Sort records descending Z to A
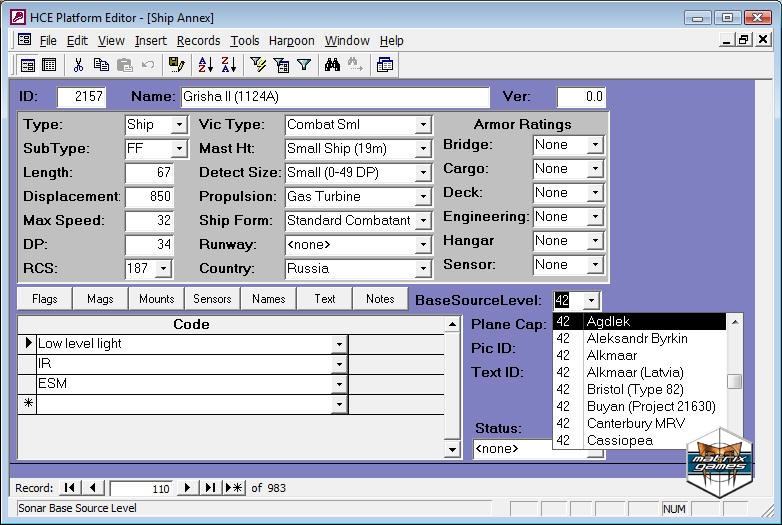Image resolution: width=782 pixels, height=525 pixels. tap(228, 65)
